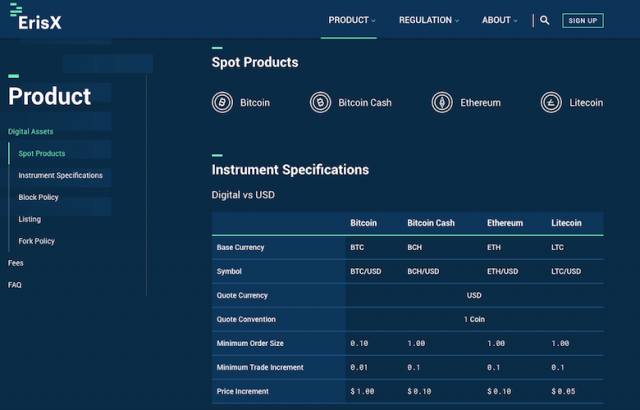
Task: Open FAQ sidebar link
Action: click(x=15, y=285)
